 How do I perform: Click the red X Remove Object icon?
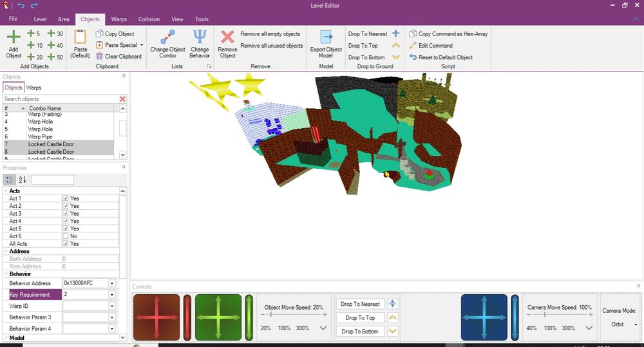point(227,37)
